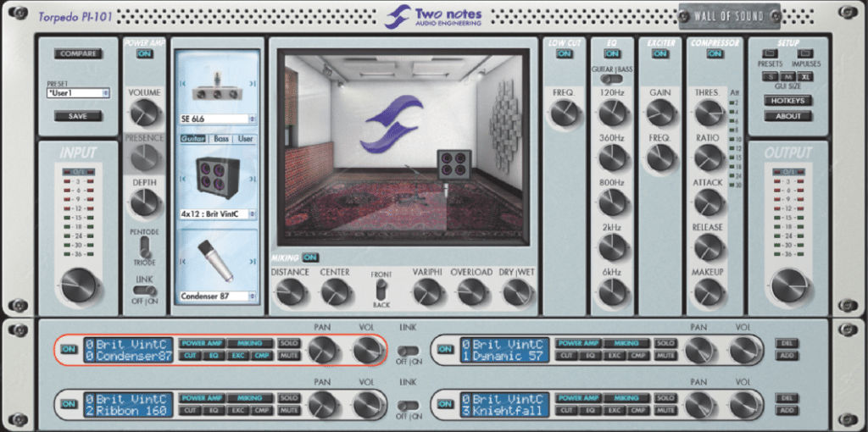The width and height of the screenshot is (868, 432).
Task: Toggle POWER AMP on Ribbon 160 channel
Action: tap(202, 398)
